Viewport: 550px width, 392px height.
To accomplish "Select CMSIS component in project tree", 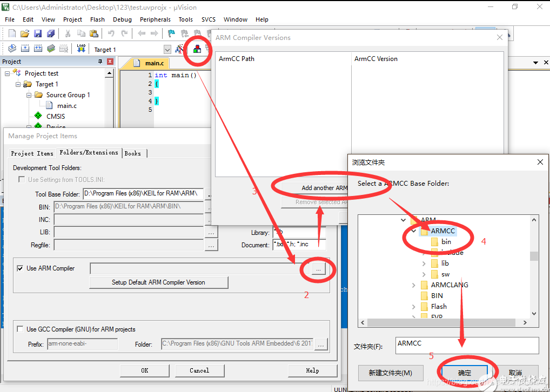I will point(56,116).
